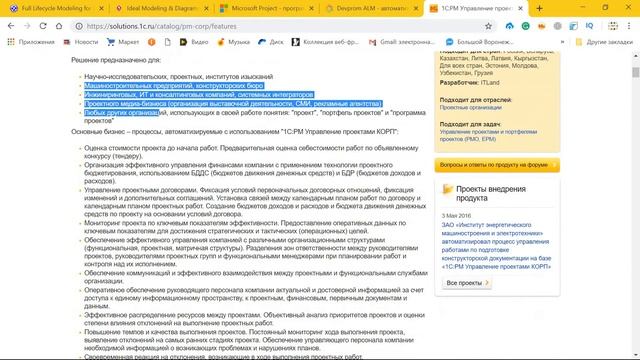Click the Все проекты button

pyautogui.click(x=467, y=283)
